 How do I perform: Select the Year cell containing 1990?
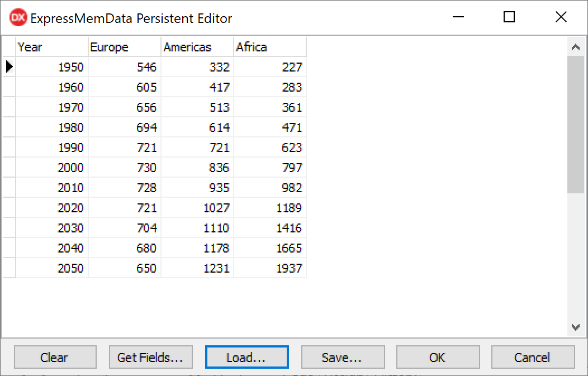(52, 147)
